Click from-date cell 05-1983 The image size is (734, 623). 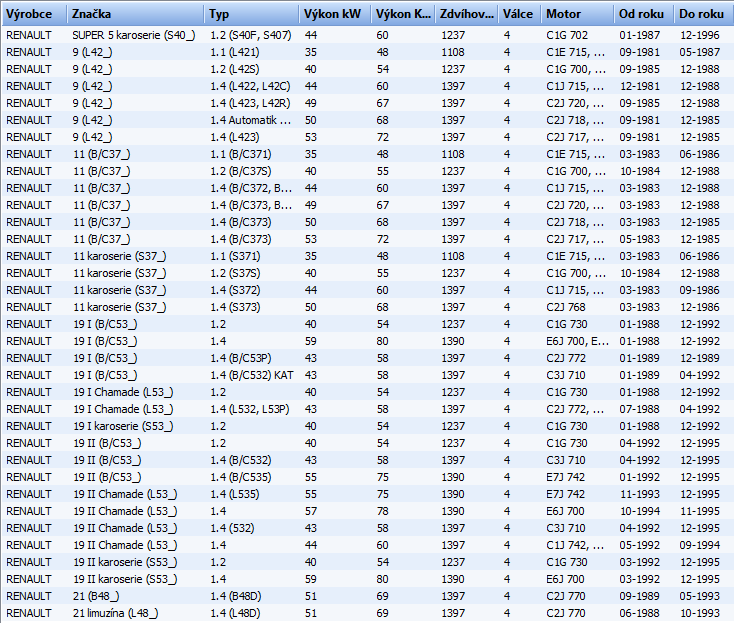639,239
